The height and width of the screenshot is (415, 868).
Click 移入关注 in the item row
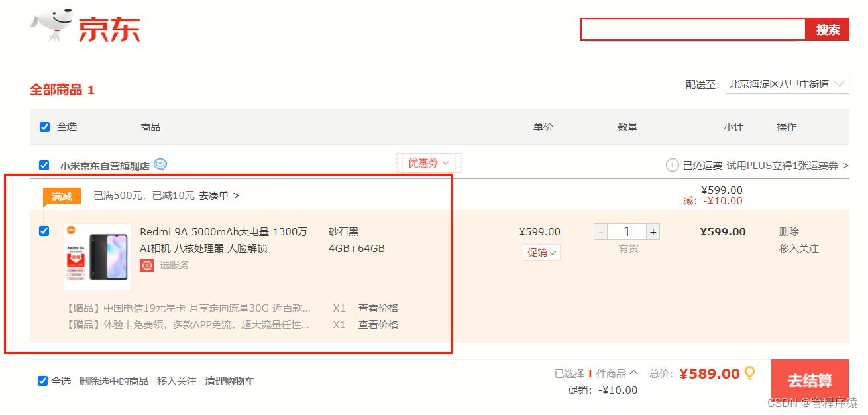pyautogui.click(x=799, y=248)
